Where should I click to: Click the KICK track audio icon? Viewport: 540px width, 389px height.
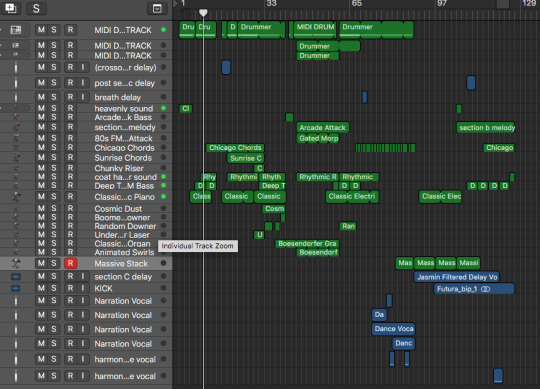pos(16,288)
